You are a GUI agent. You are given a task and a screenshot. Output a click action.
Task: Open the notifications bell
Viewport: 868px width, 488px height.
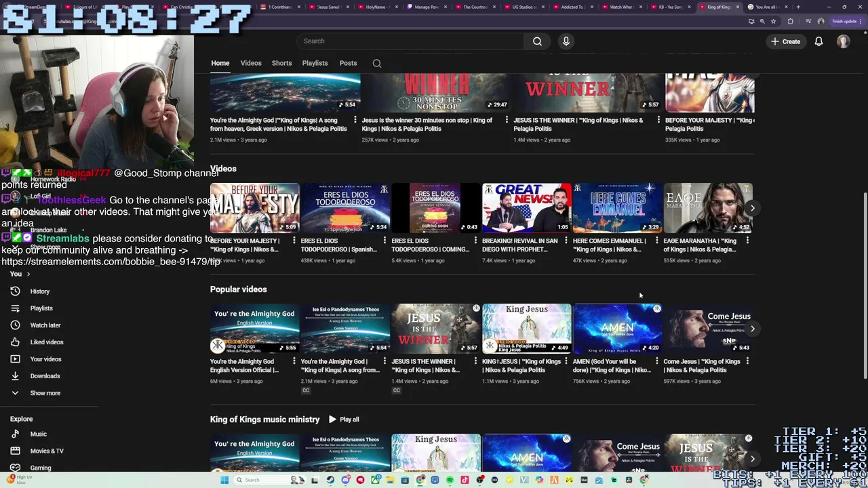[x=818, y=41]
